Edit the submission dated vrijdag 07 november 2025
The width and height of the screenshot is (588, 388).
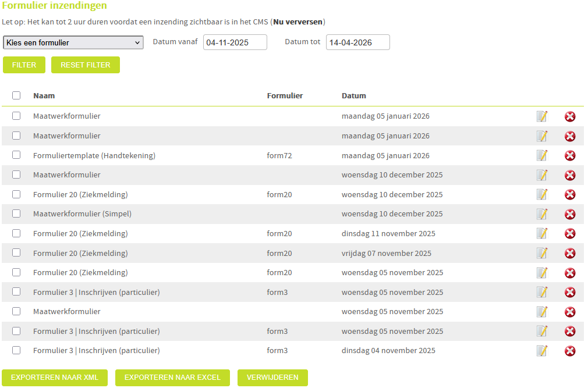[x=542, y=253]
